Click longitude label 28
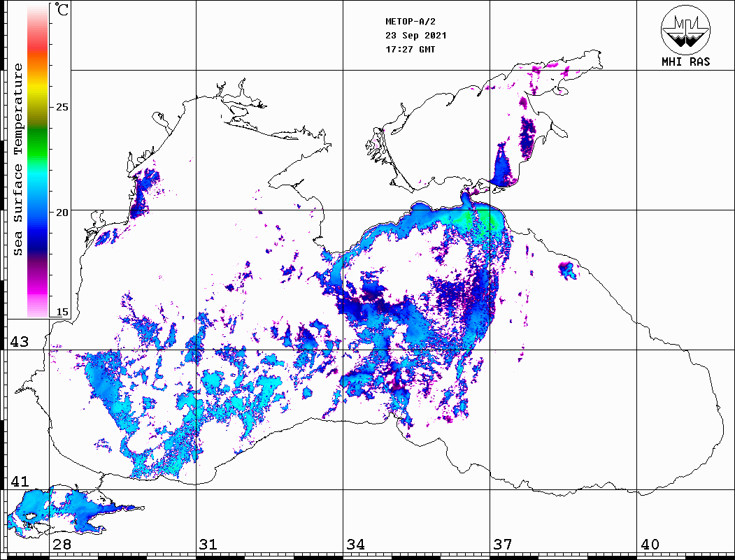This screenshot has width=735, height=560. (62, 545)
